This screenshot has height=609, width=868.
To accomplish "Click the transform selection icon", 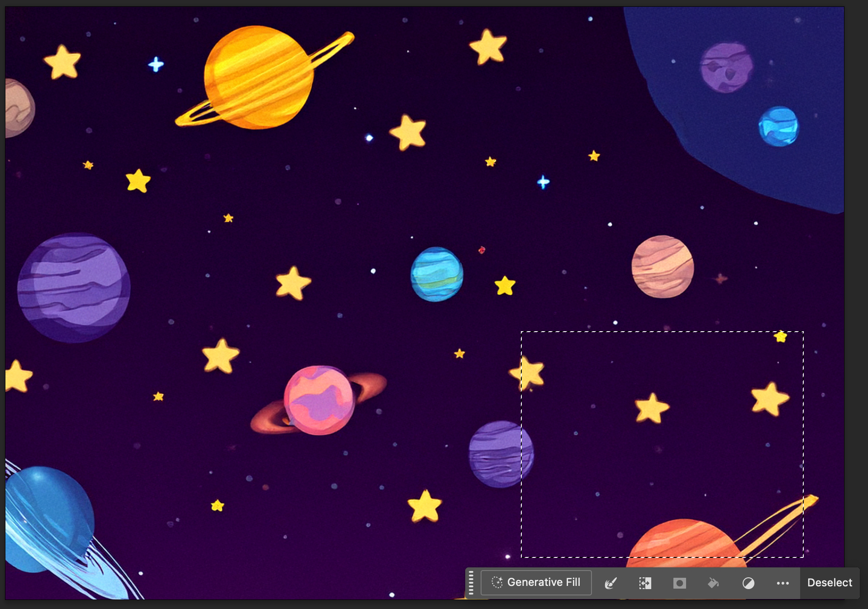I will 645,583.
